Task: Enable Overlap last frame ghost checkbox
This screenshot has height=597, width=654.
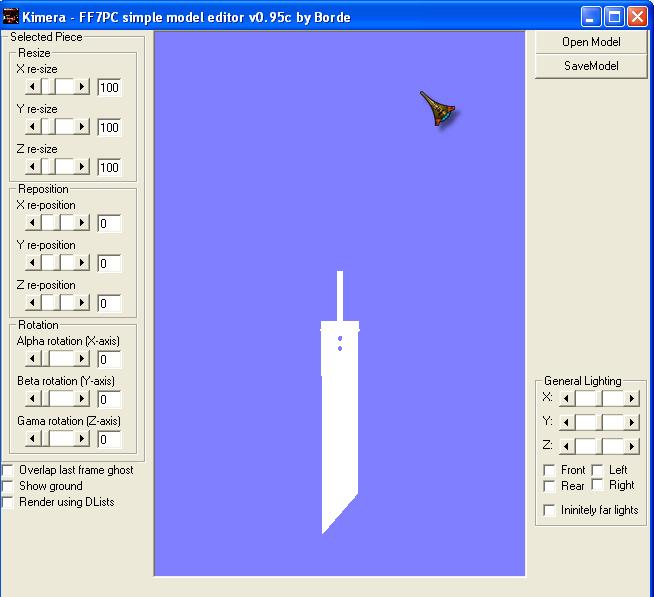Action: [x=8, y=470]
